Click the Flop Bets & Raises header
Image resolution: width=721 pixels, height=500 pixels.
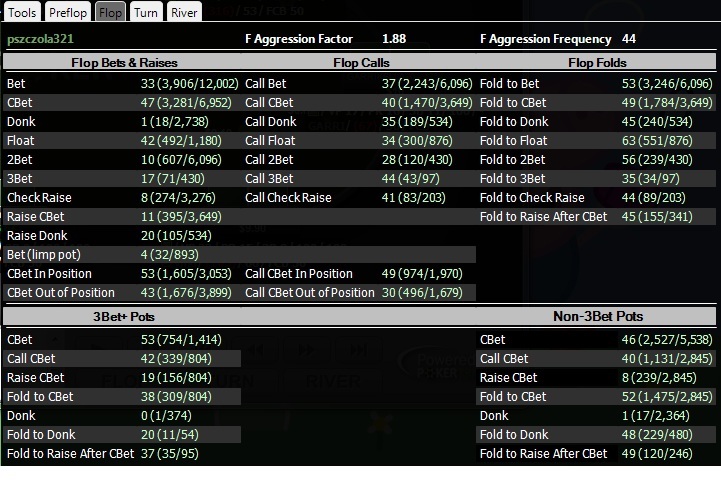click(122, 63)
